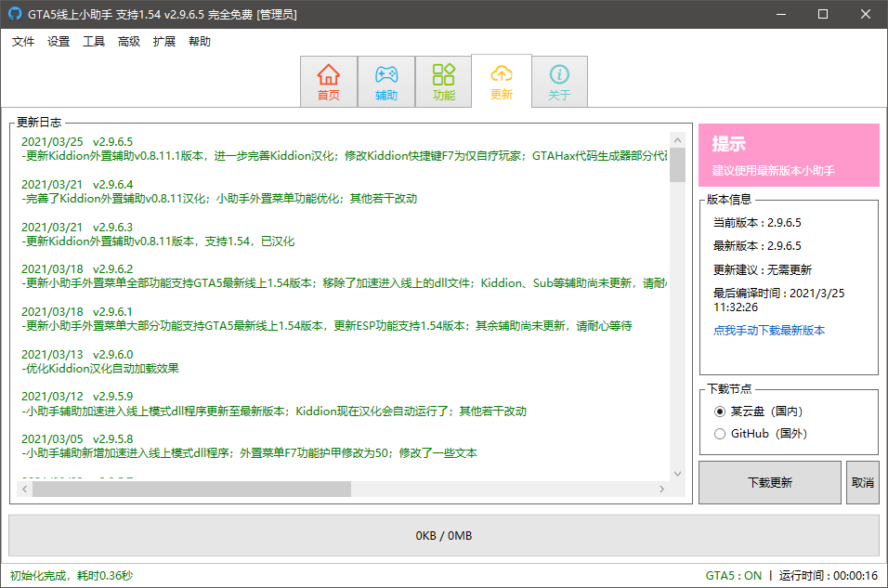Select GitHub (国外) download node
Image resolution: width=888 pixels, height=588 pixels.
point(720,434)
